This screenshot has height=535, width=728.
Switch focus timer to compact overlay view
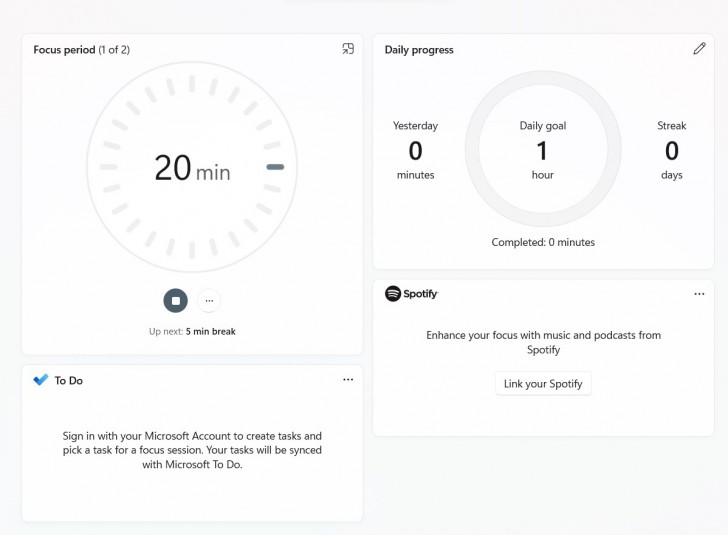point(348,49)
